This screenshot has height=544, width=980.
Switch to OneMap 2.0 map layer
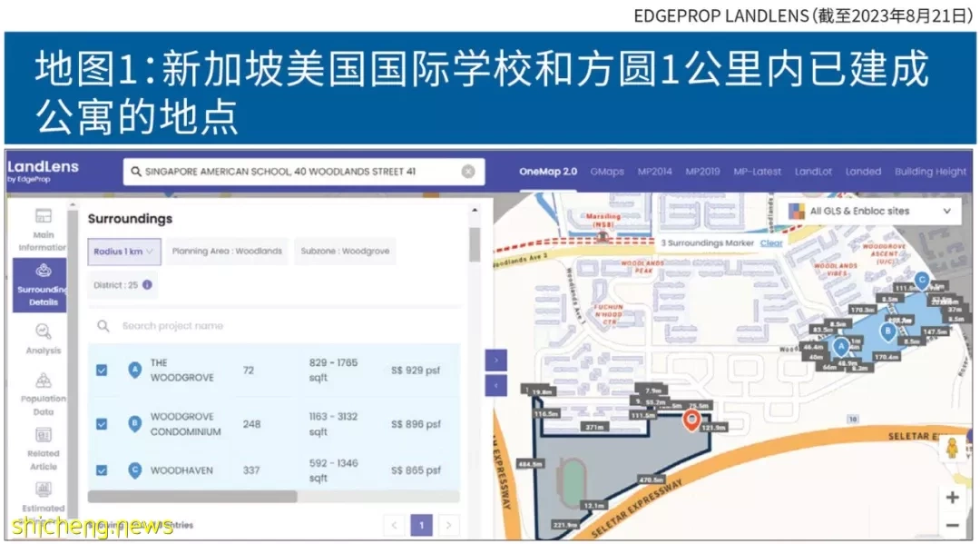click(548, 172)
